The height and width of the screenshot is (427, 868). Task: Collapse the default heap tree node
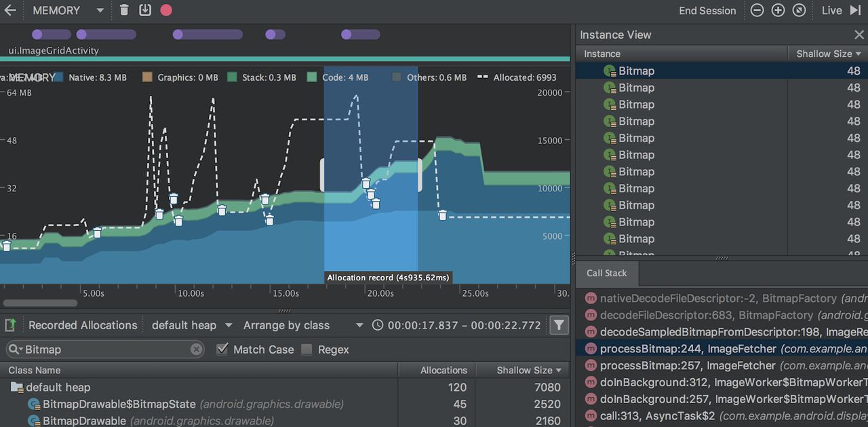[16, 387]
